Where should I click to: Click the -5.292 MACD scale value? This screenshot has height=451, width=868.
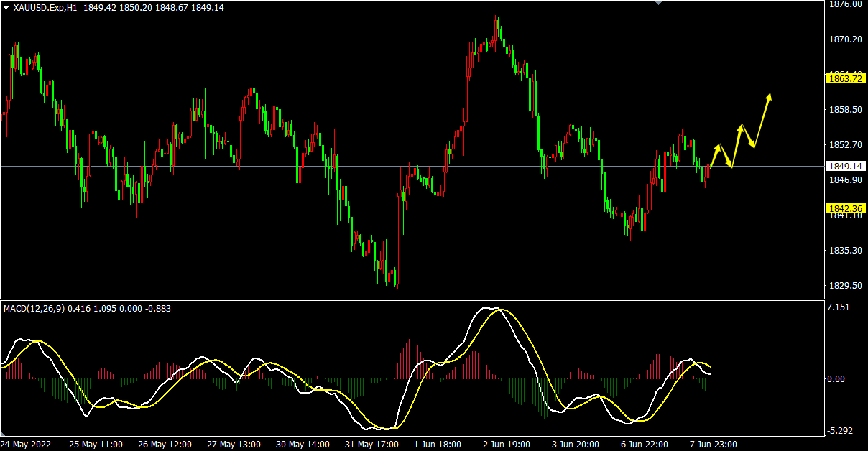click(841, 431)
